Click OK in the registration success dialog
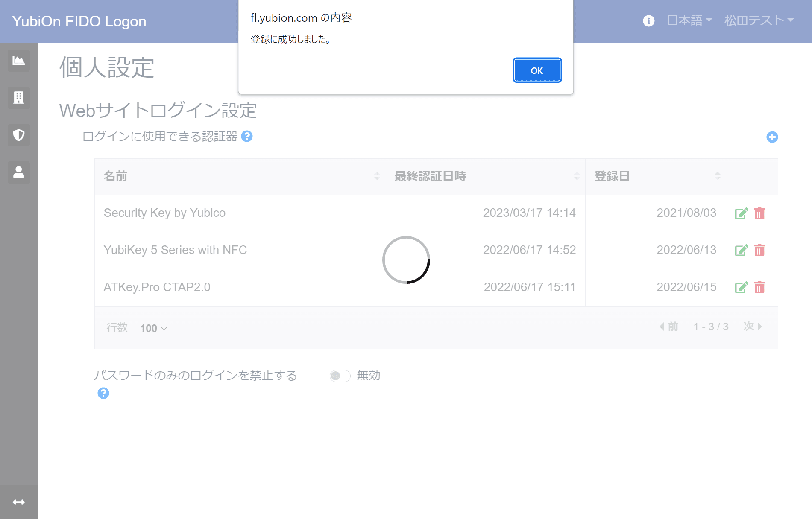 pyautogui.click(x=537, y=70)
